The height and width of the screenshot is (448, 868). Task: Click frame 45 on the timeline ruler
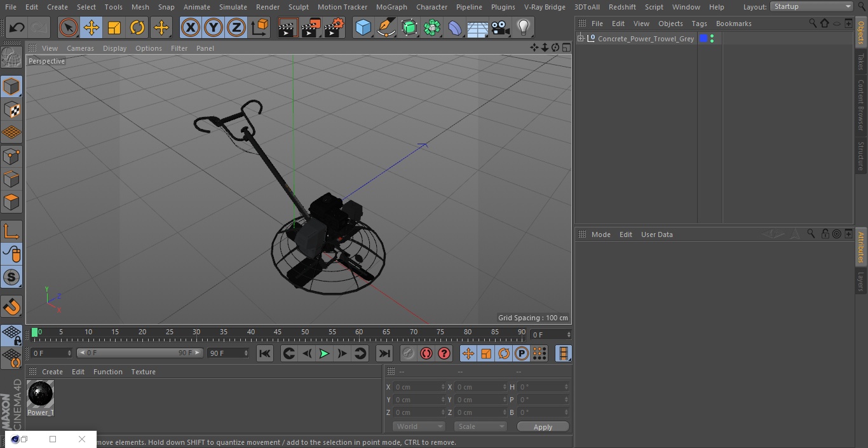[278, 332]
